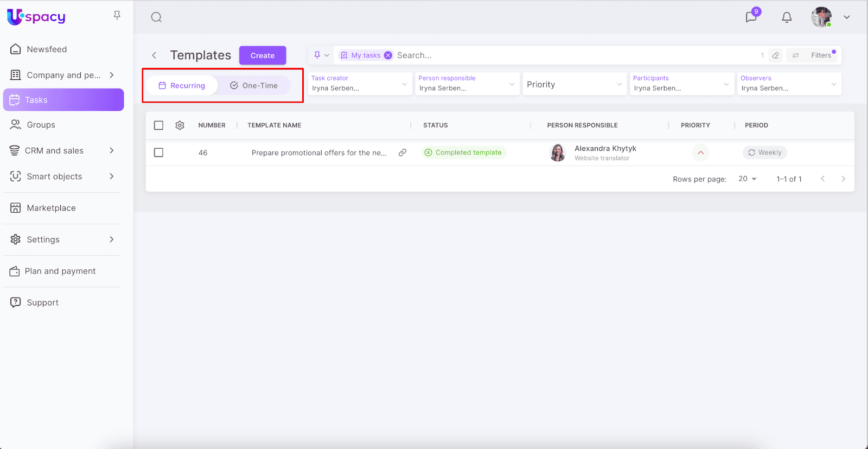
Task: Pin the sidebar with pushpin icon
Action: point(117,16)
